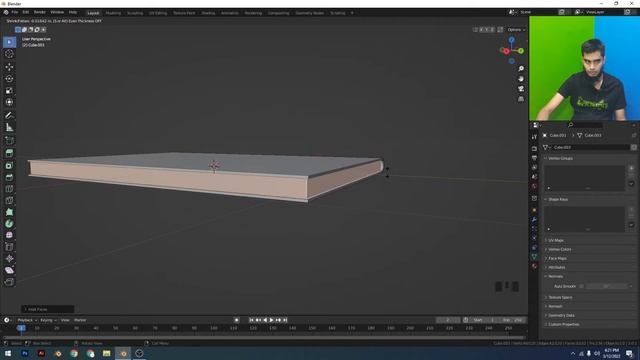
Task: Activate the Knife tool
Action: click(x=9, y=200)
